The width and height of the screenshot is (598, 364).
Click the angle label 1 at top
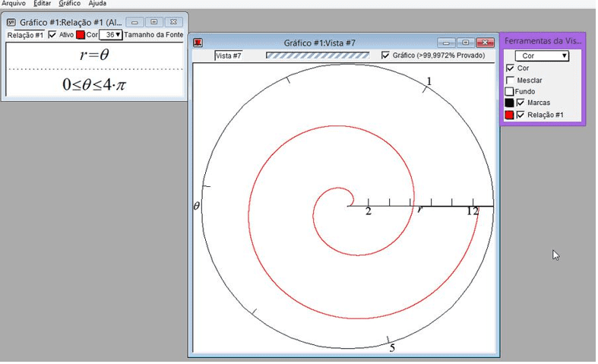tap(429, 81)
